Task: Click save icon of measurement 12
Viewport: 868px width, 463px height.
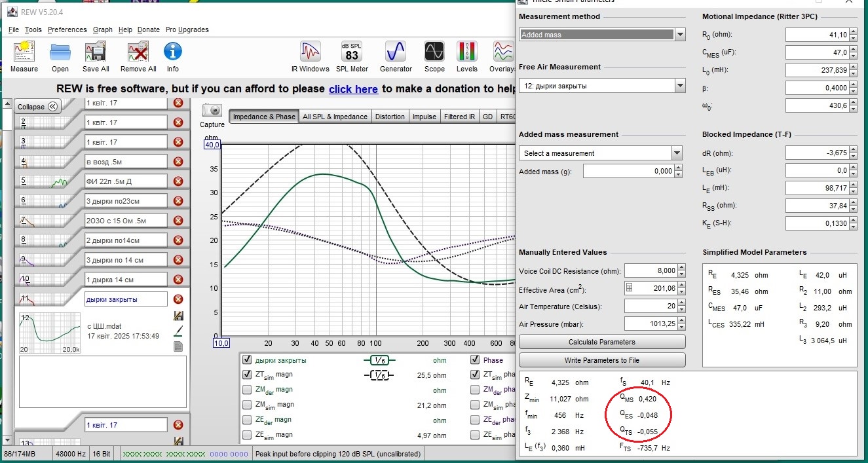Action: click(178, 316)
